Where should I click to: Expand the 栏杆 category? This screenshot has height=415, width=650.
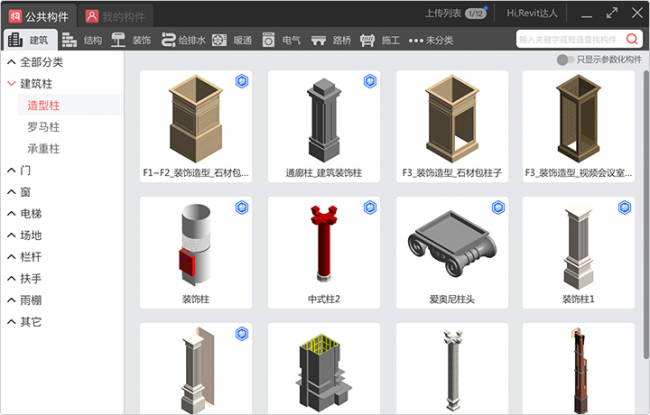(x=11, y=257)
